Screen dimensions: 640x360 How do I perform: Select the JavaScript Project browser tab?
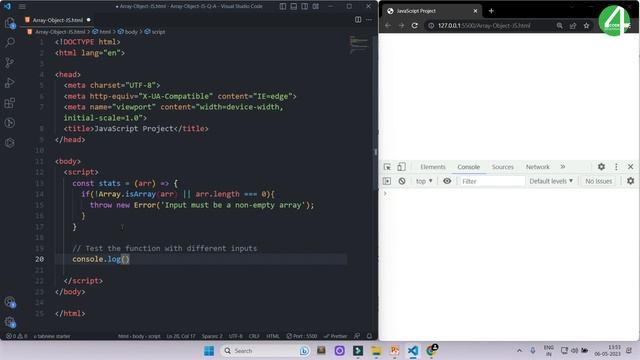pyautogui.click(x=431, y=11)
